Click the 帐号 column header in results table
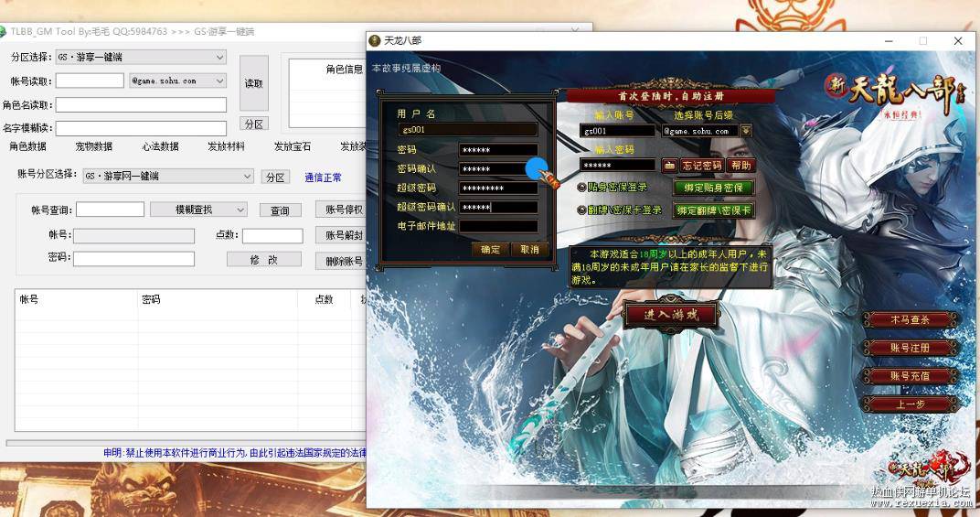The width and height of the screenshot is (980, 517). [76, 300]
